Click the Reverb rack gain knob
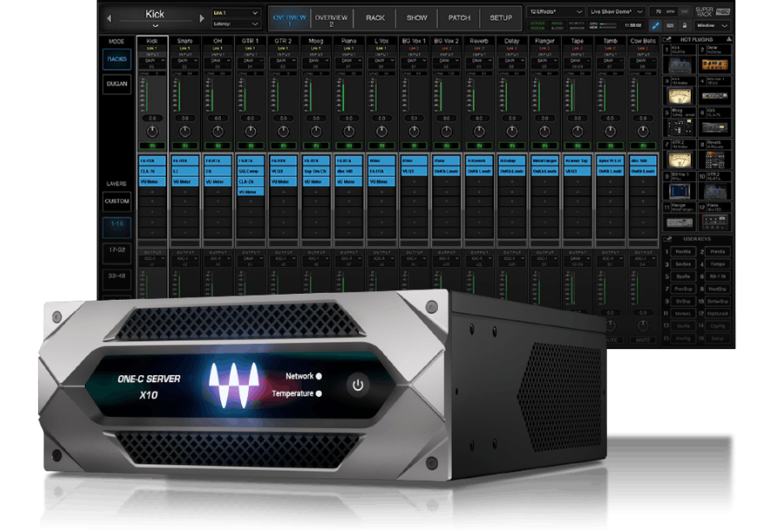This screenshot has width=775, height=532. click(479, 132)
